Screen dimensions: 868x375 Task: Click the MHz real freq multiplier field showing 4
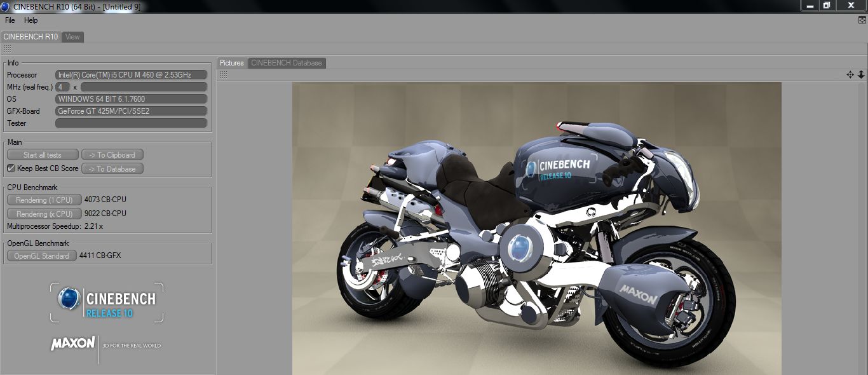tap(63, 87)
